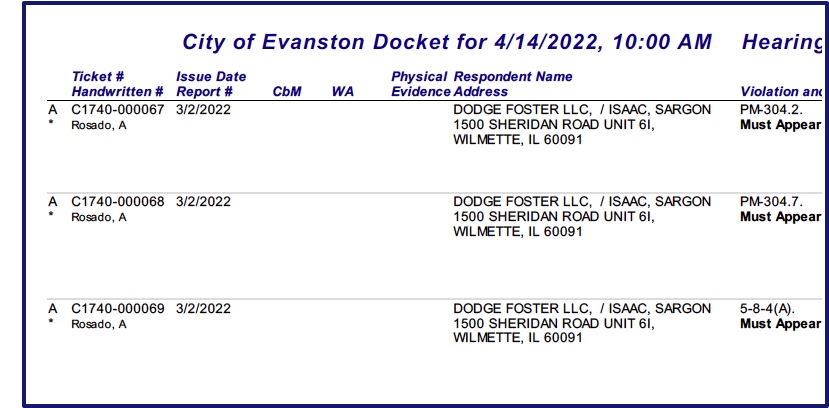Screen dimensions: 829x408
Task: Click the Ticket # column header
Action: point(98,77)
